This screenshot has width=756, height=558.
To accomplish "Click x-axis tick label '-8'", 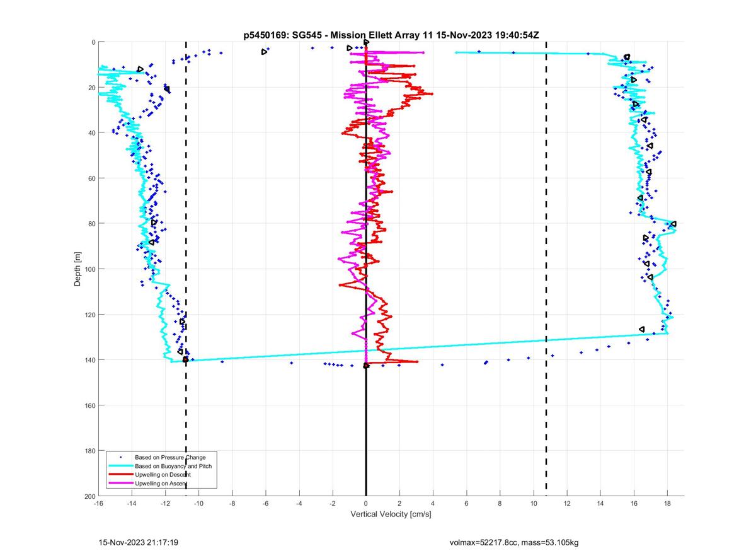I will point(232,503).
